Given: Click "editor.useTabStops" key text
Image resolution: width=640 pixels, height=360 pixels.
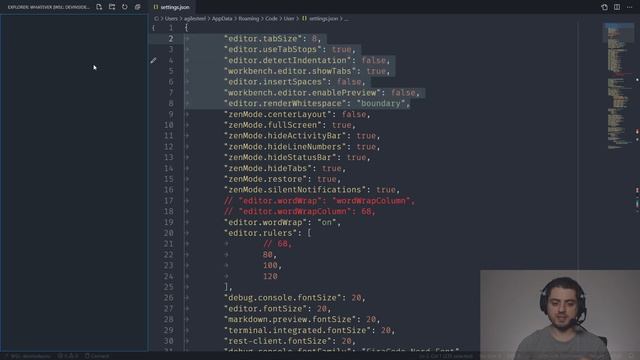Looking at the screenshot, I should [x=273, y=49].
